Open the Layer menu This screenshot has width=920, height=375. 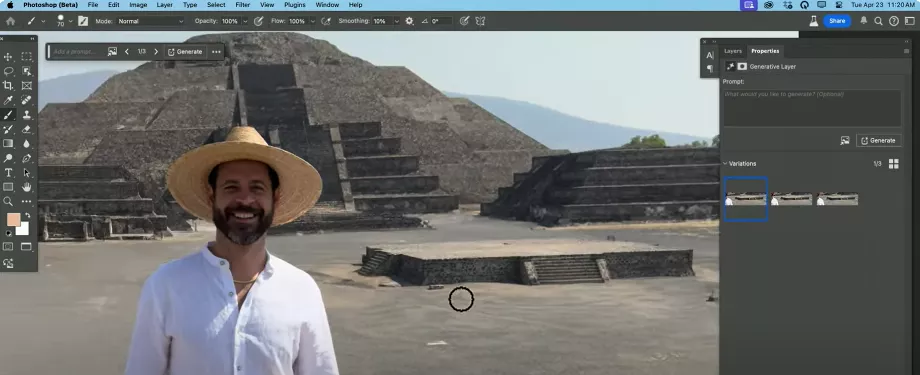[x=165, y=5]
